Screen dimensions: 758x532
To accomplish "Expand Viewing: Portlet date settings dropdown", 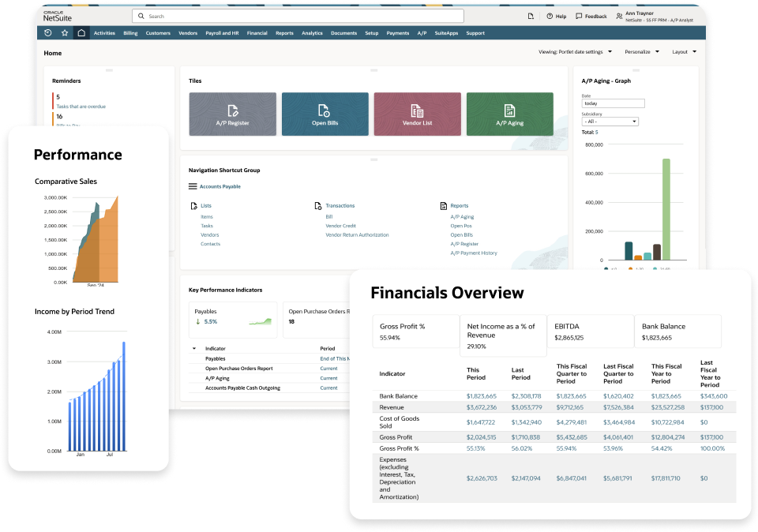I will point(575,52).
